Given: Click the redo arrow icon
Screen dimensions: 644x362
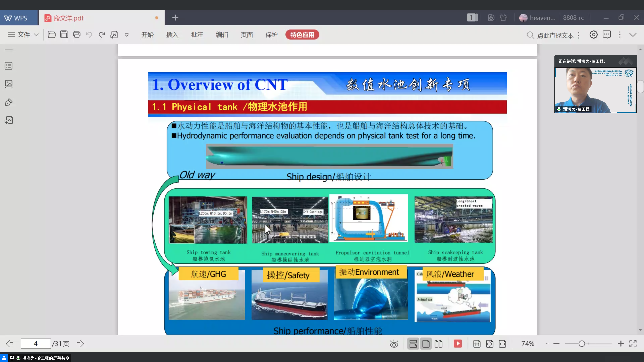Looking at the screenshot, I should [x=101, y=35].
